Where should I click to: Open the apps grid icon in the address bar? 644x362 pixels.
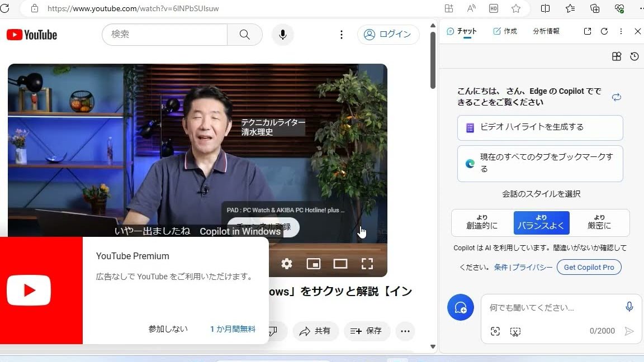click(449, 8)
